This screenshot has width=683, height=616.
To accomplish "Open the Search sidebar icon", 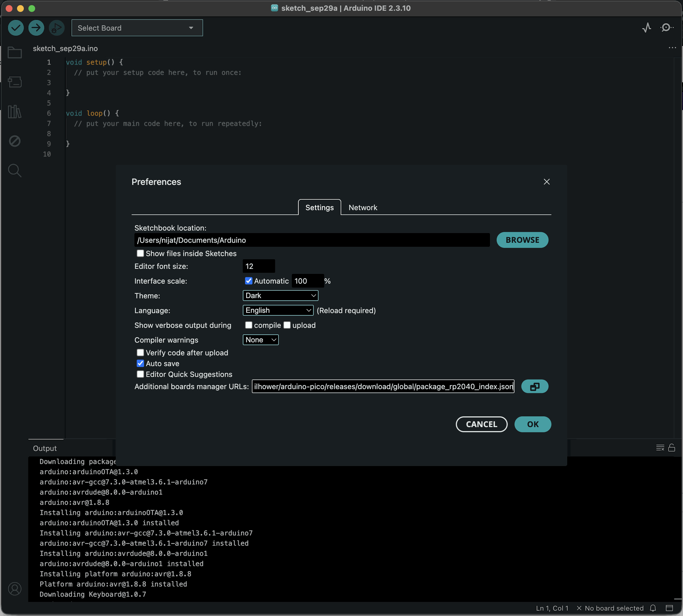I will pos(15,171).
